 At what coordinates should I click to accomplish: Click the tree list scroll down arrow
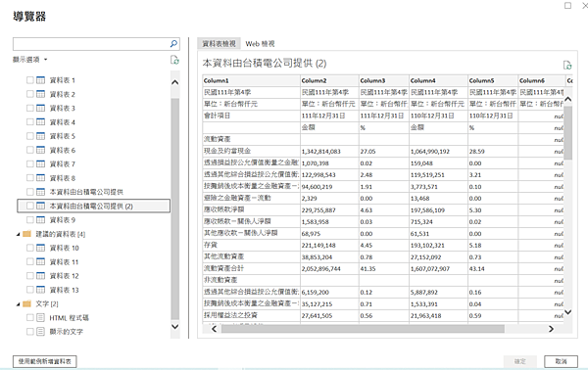coord(175,326)
